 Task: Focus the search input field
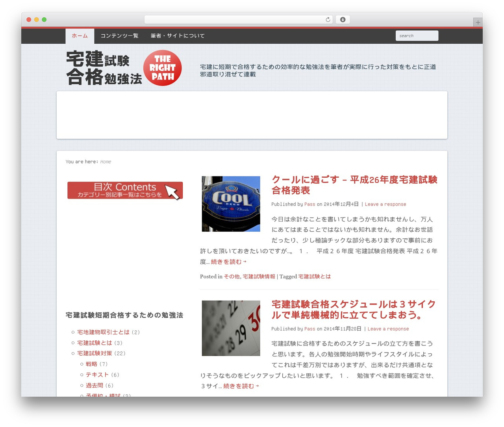[417, 36]
